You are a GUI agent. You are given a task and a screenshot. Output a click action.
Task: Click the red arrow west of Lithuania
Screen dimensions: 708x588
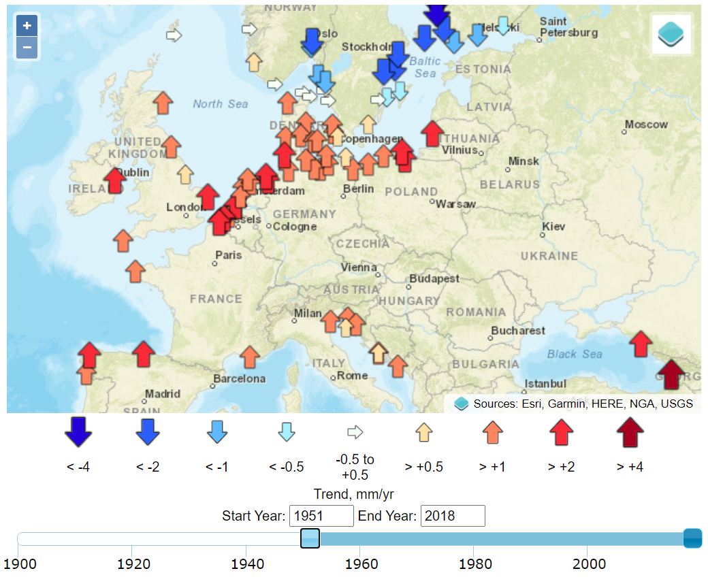click(x=432, y=133)
